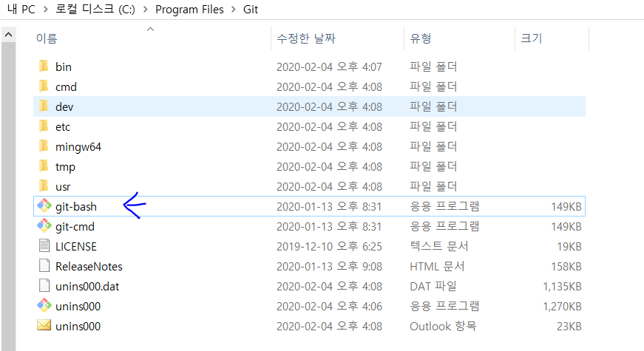Click the LICENSE text document icon
This screenshot has height=351, width=644.
[44, 246]
